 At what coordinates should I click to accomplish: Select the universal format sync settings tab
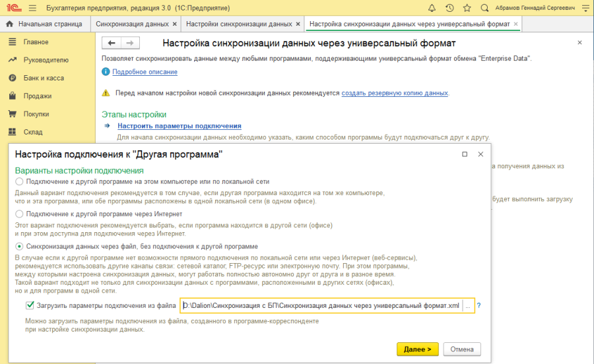pos(409,24)
